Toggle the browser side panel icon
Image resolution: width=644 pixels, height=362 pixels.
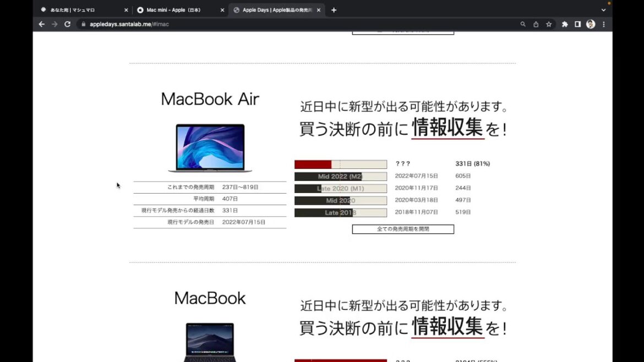click(577, 24)
